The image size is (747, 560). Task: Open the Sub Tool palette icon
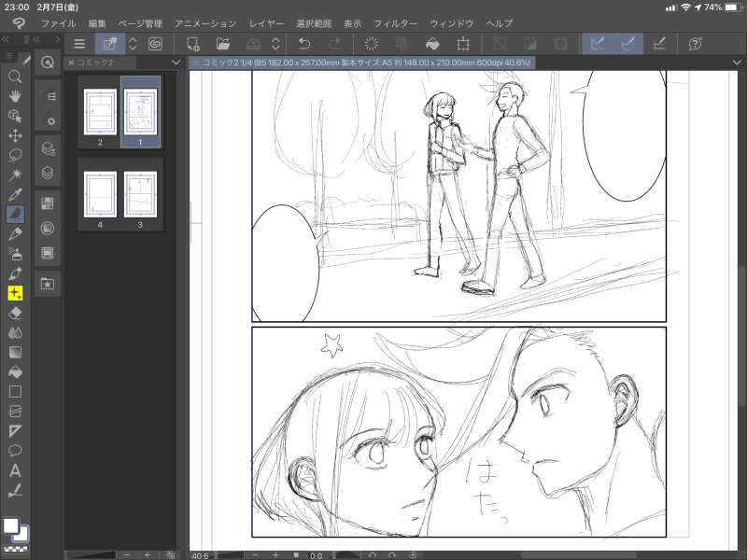coord(48,96)
